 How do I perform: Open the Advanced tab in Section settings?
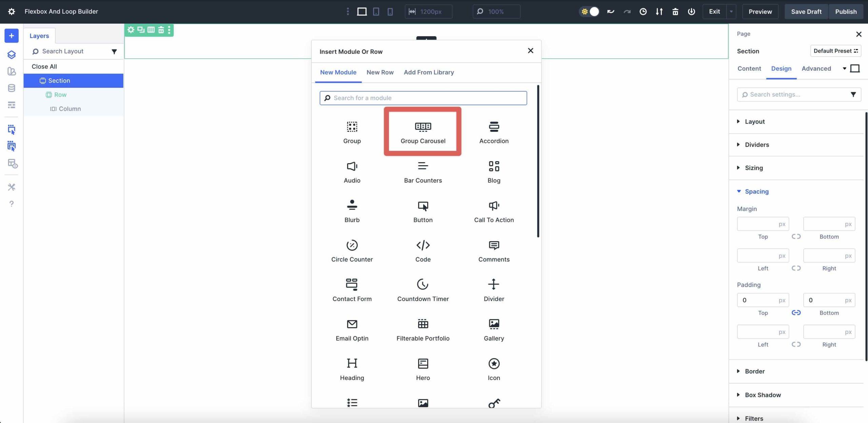coord(816,68)
